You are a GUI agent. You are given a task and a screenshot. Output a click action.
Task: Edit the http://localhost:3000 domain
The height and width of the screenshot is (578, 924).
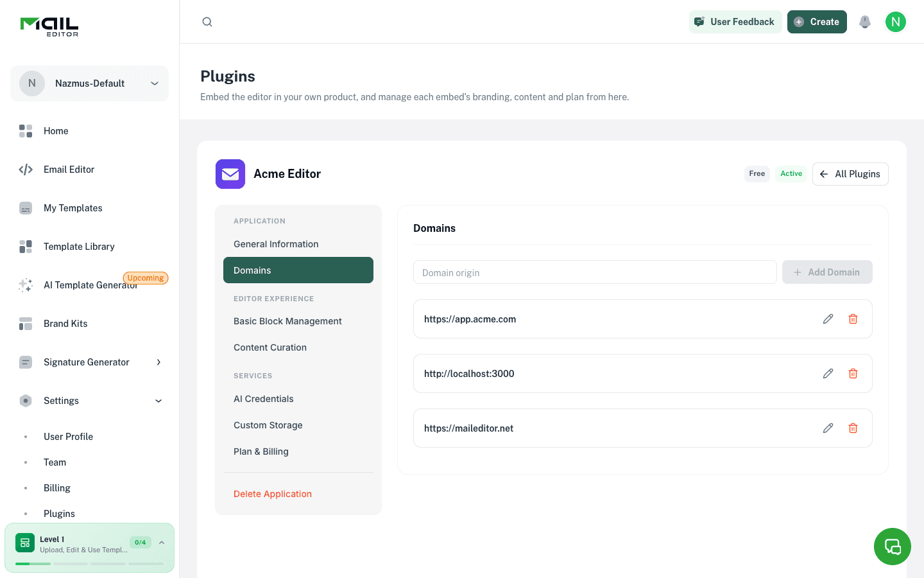[828, 374]
